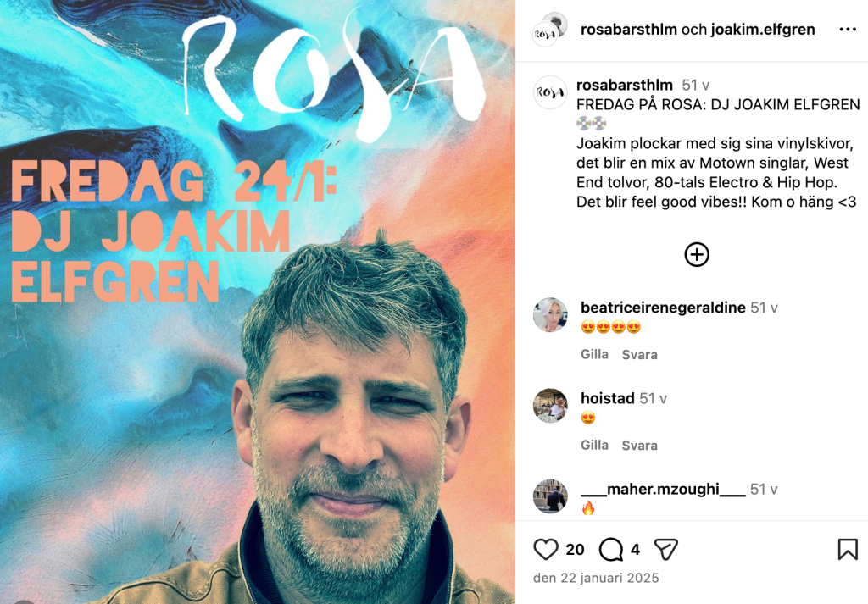Click rosabarsthlm avatar beside caption
868x604 pixels.
click(550, 92)
